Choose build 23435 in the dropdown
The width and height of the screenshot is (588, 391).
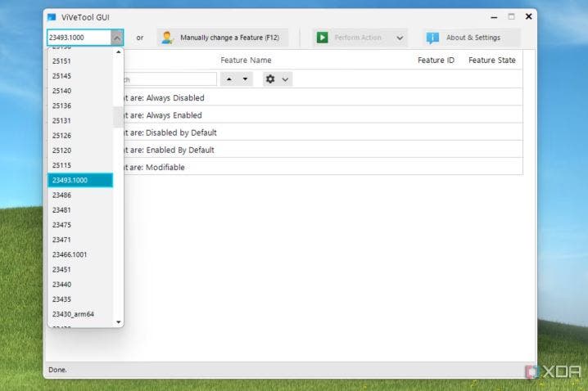(80, 299)
